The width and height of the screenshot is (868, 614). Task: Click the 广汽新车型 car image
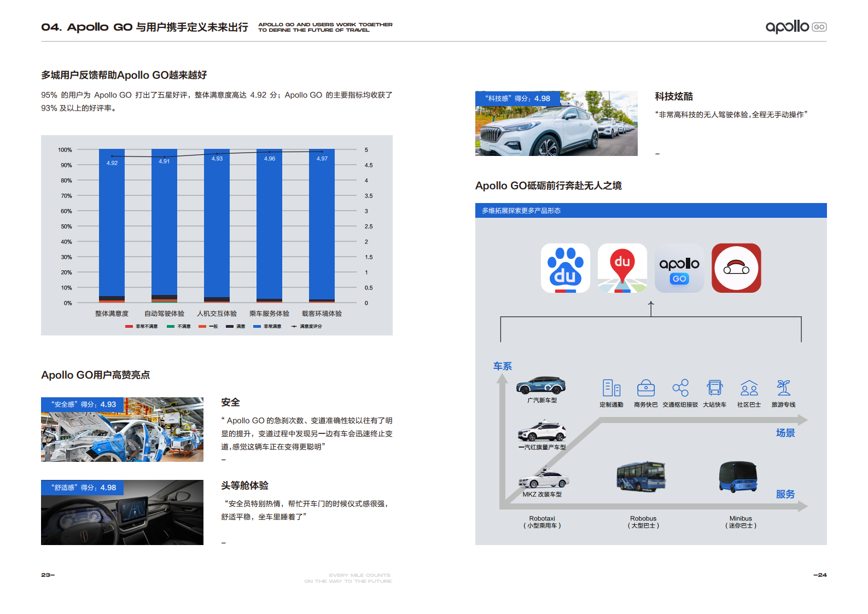[x=541, y=385]
